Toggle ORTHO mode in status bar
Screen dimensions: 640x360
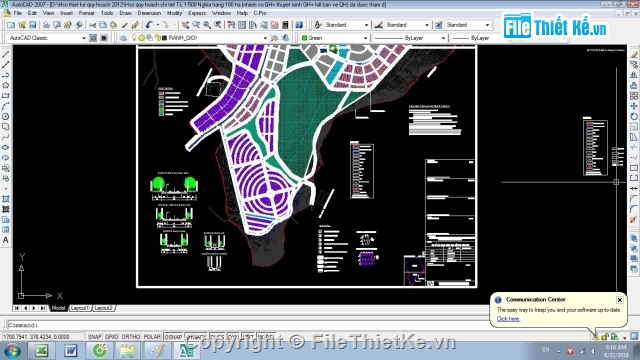click(x=131, y=337)
